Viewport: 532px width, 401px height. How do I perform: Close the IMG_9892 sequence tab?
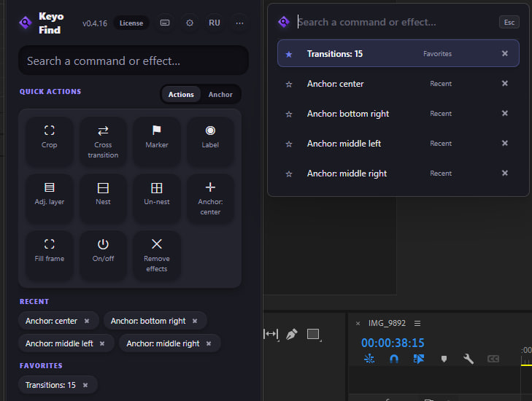[x=358, y=324]
